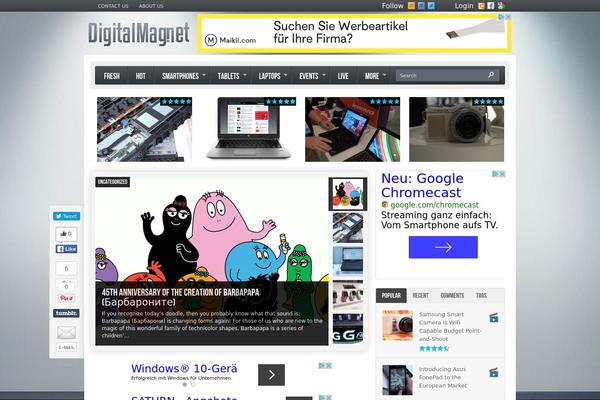Image resolution: width=600 pixels, height=400 pixels.
Task: Click the Samsung Smart Camera post type icon
Action: pos(494,318)
